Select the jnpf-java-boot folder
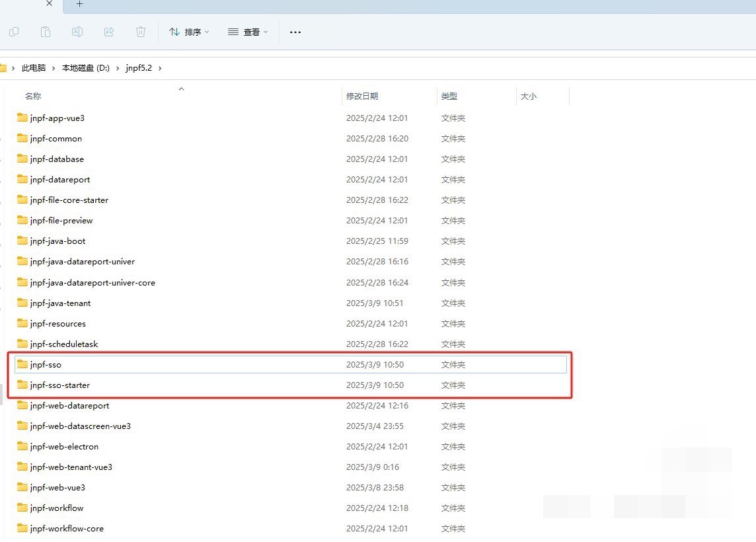Viewport: 756px width, 542px height. point(57,241)
